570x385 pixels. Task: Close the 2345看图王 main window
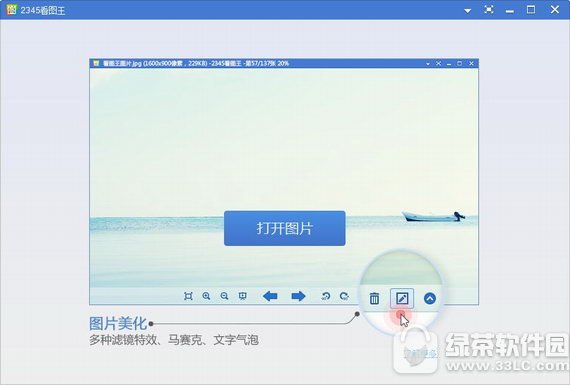555,9
